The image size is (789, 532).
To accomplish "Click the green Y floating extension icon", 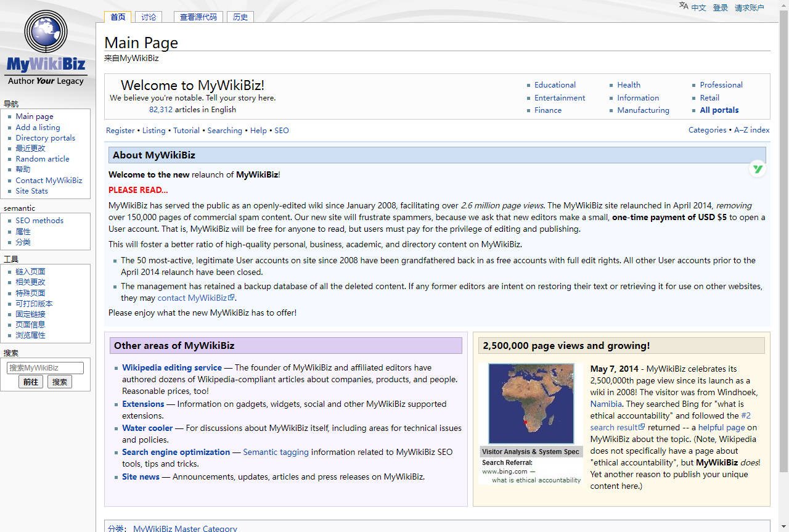I will point(758,169).
